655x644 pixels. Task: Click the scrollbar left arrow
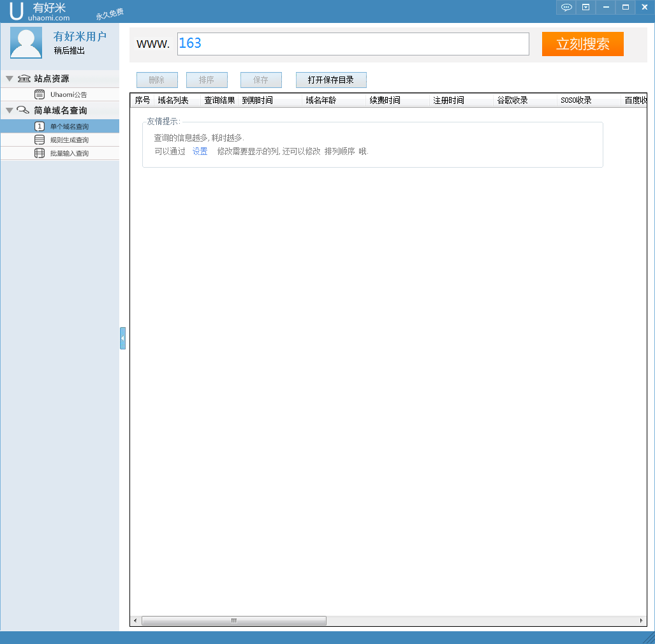point(135,620)
